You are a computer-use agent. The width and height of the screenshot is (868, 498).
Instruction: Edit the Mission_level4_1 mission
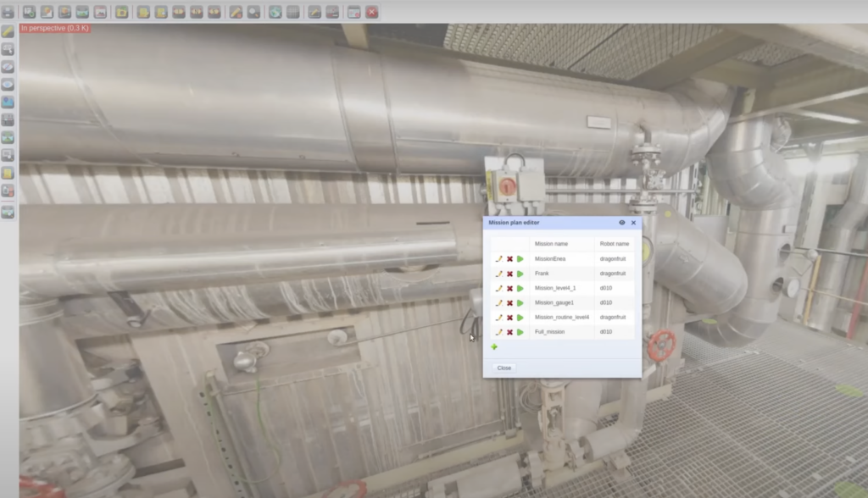(499, 288)
